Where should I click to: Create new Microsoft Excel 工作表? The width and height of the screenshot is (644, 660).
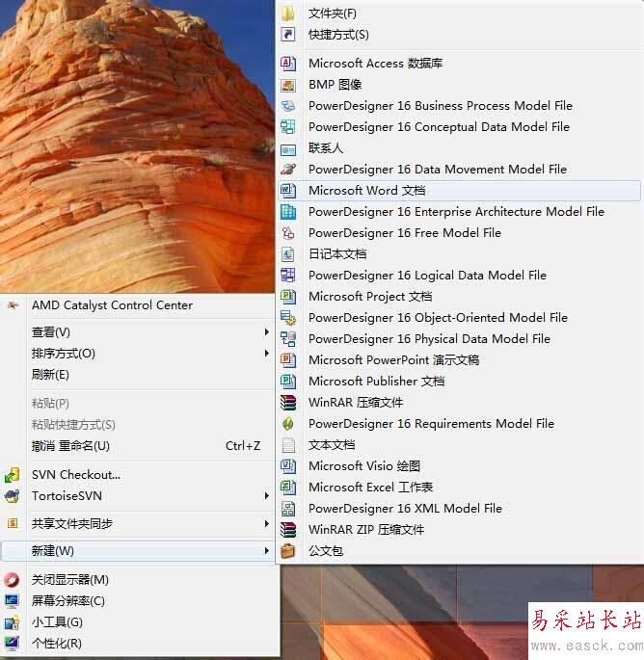460,487
